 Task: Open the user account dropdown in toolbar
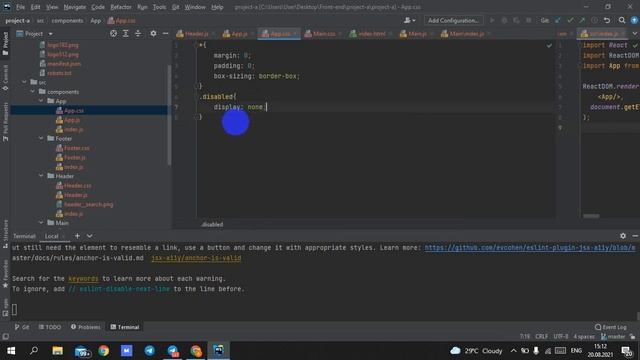coord(409,20)
